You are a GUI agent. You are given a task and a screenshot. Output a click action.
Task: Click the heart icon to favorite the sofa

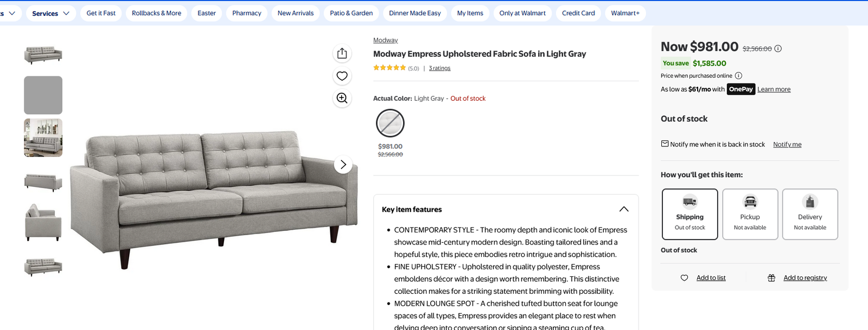[342, 76]
